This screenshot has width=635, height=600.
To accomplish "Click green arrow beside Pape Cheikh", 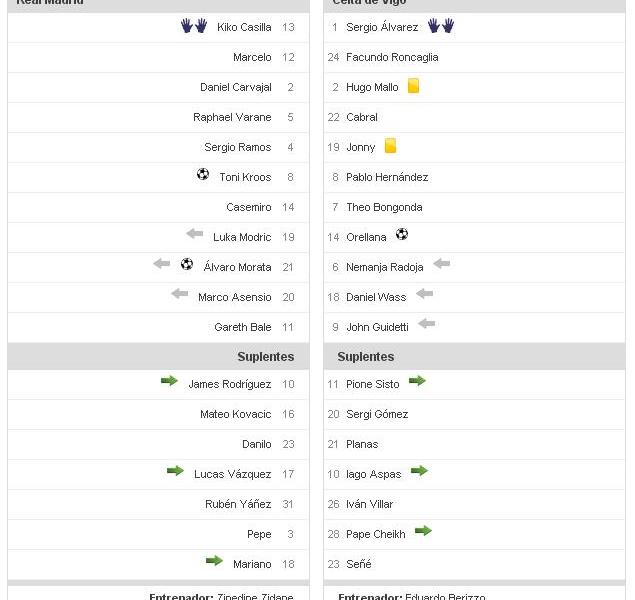I will click(x=424, y=531).
